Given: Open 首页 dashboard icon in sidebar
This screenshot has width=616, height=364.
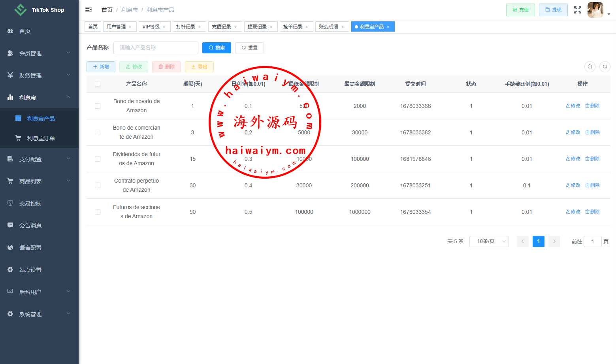Looking at the screenshot, I should click(10, 31).
